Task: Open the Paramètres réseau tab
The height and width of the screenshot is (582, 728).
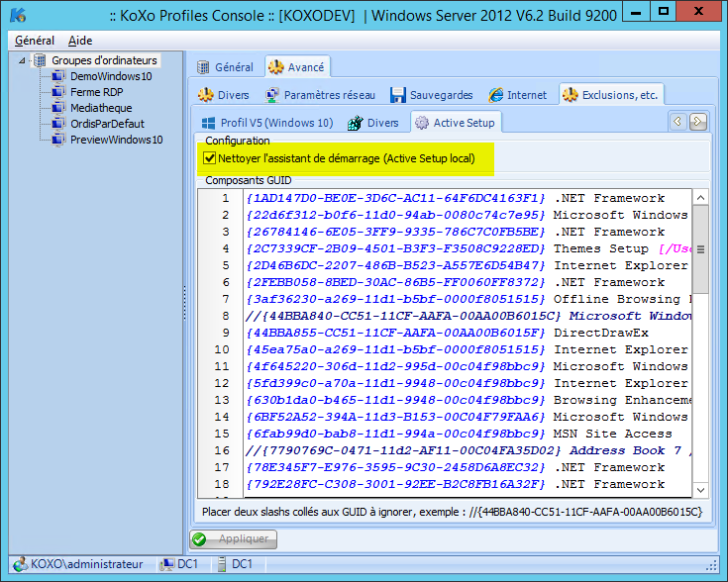Action: click(320, 95)
